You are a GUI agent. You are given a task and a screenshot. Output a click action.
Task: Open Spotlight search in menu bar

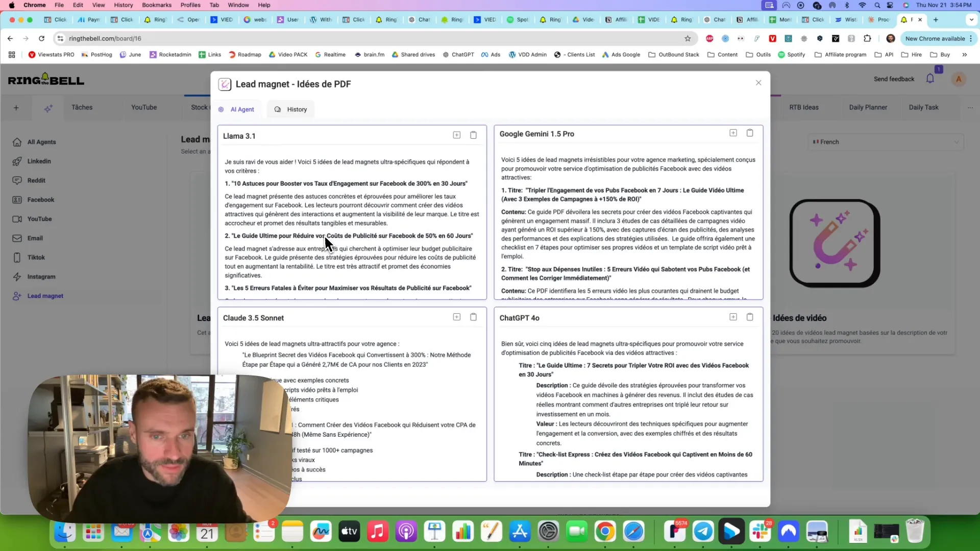click(877, 5)
